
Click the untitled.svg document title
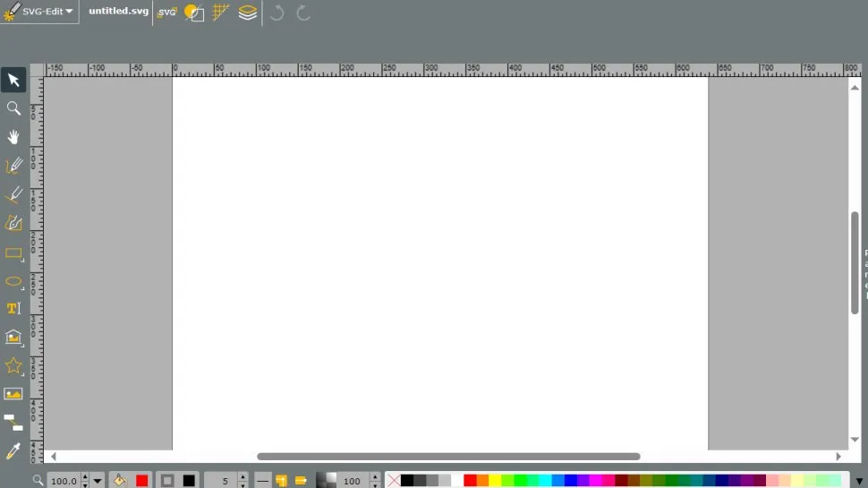pos(118,12)
